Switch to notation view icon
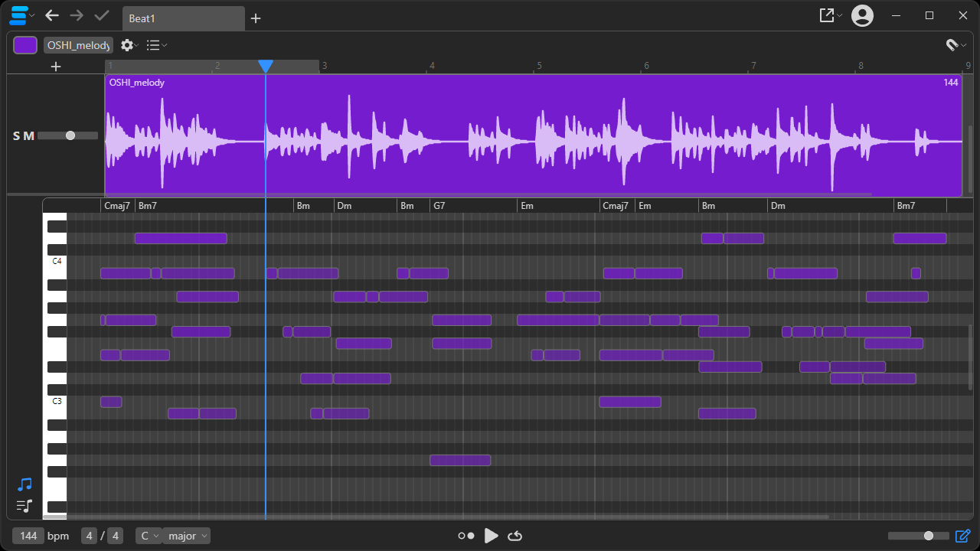The height and width of the screenshot is (551, 980). (x=24, y=506)
